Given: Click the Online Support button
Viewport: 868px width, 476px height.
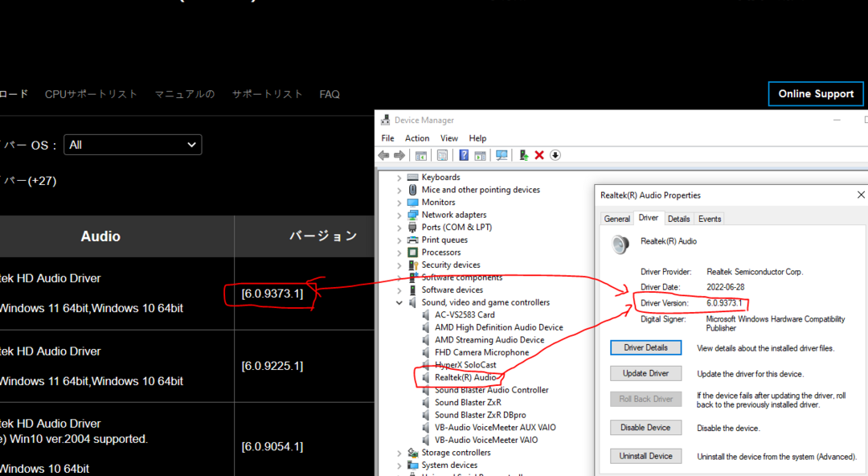Looking at the screenshot, I should [815, 94].
